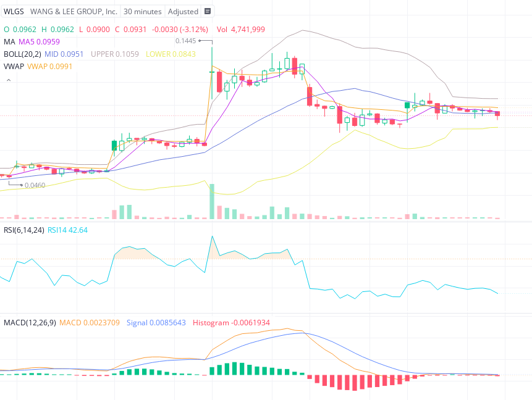The image size is (532, 400).
Task: Click the 0.1445 high price marker
Action: point(185,41)
